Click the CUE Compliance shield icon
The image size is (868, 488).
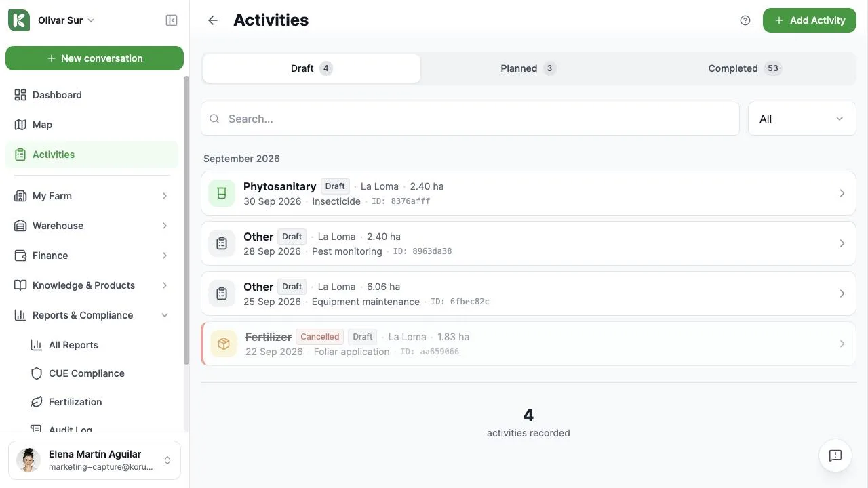[x=37, y=373]
